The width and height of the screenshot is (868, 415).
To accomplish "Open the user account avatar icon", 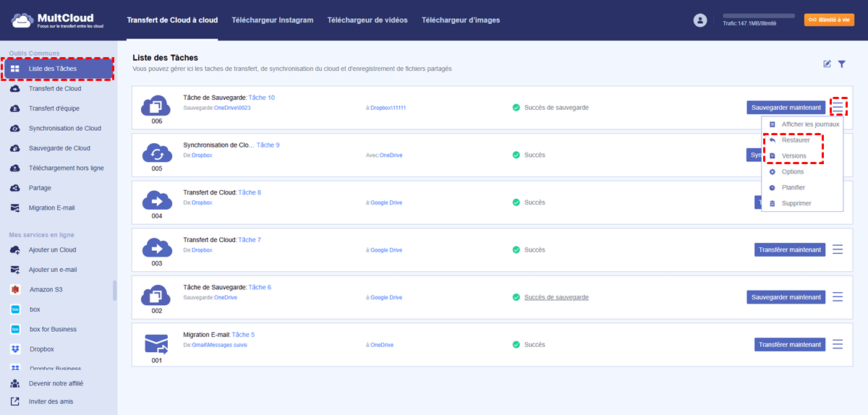I will (x=699, y=20).
